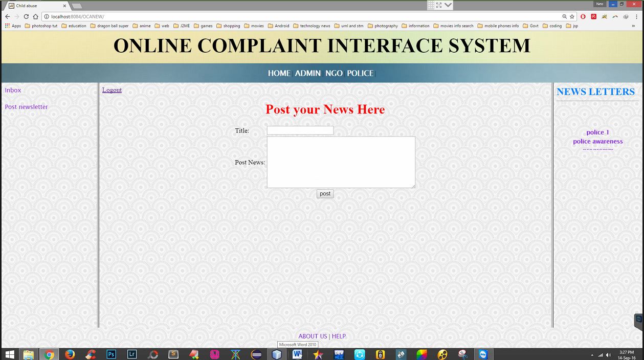This screenshot has height=360, width=644.
Task: Focus the Post News text area
Action: point(341,162)
